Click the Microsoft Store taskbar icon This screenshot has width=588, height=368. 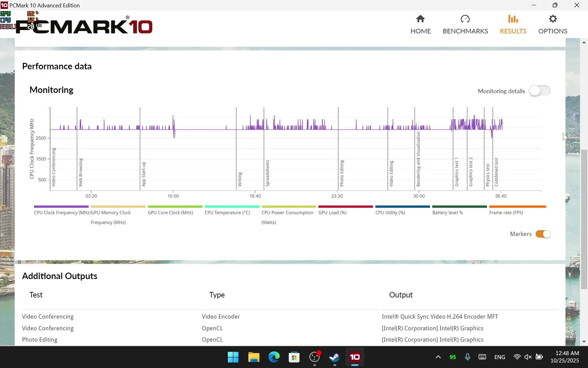(294, 357)
